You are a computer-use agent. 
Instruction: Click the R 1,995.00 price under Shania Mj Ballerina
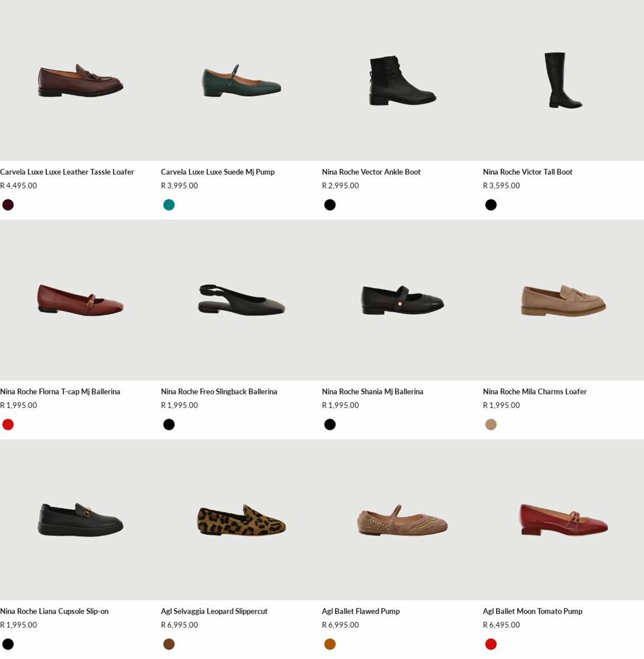341,406
